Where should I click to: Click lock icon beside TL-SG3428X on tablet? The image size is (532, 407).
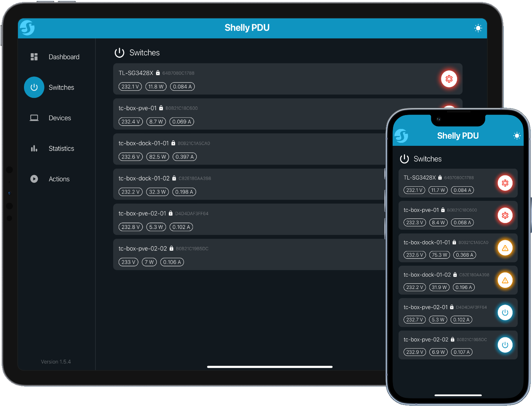click(158, 73)
